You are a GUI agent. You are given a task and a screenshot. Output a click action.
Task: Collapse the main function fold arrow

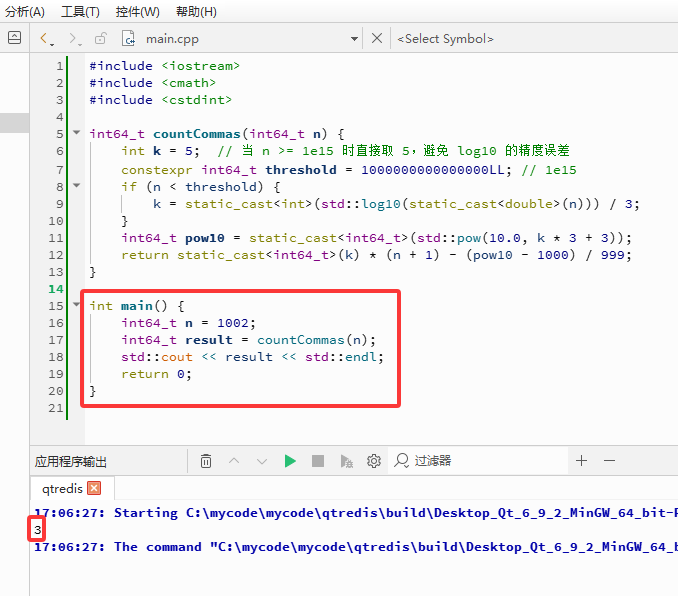pyautogui.click(x=77, y=305)
